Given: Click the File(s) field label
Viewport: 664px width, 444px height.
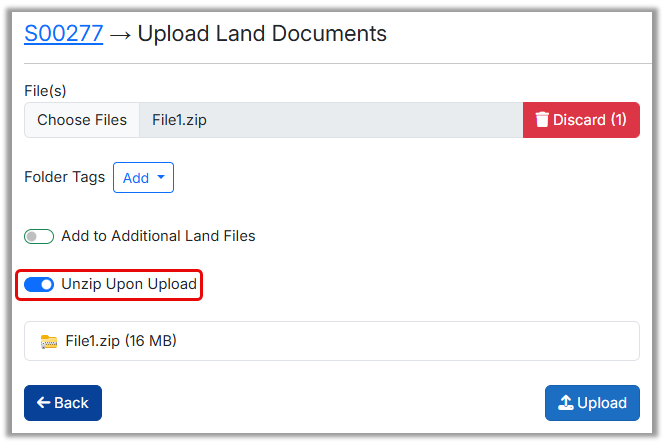Looking at the screenshot, I should coord(45,91).
